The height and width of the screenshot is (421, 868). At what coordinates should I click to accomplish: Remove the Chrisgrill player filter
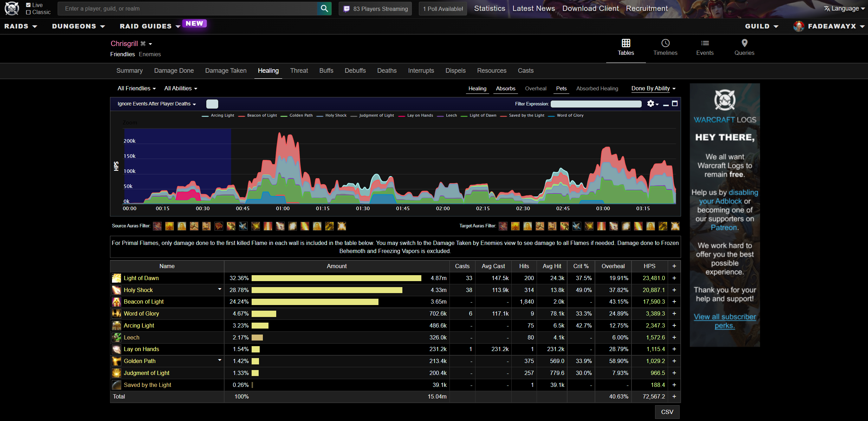tap(143, 44)
